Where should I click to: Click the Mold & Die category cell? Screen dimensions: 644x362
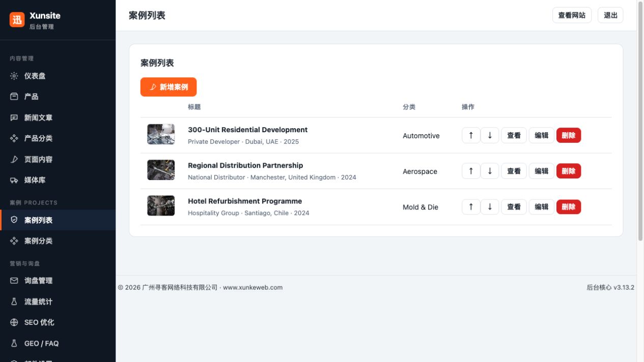click(421, 207)
